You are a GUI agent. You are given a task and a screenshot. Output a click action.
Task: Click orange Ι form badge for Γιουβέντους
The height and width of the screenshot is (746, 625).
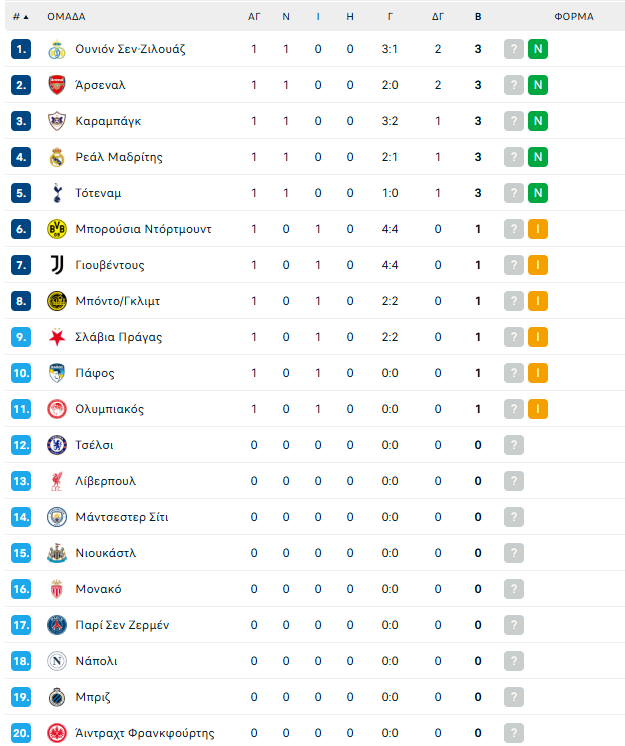point(538,265)
